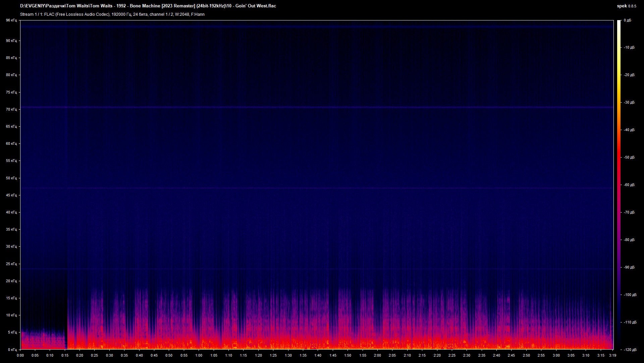Select the '-30 дБ' level scale label
The height and width of the screenshot is (363, 644).
point(629,103)
